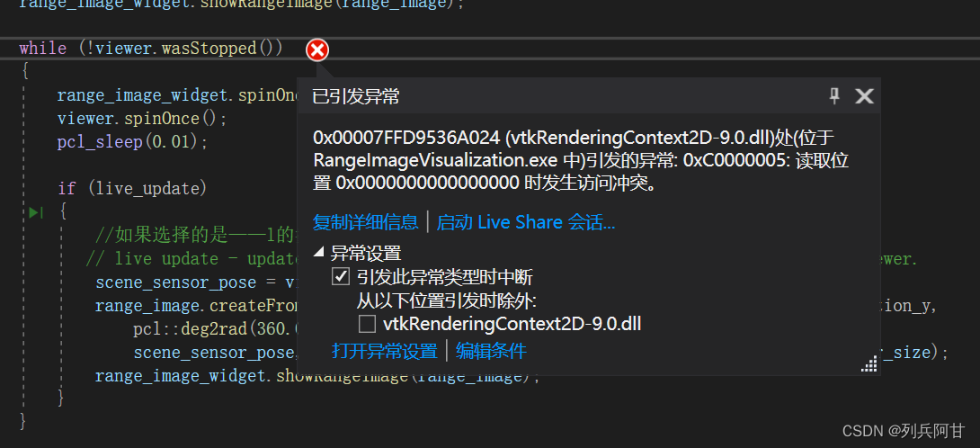
Task: Click the range_image.createFrom code line
Action: [x=196, y=306]
